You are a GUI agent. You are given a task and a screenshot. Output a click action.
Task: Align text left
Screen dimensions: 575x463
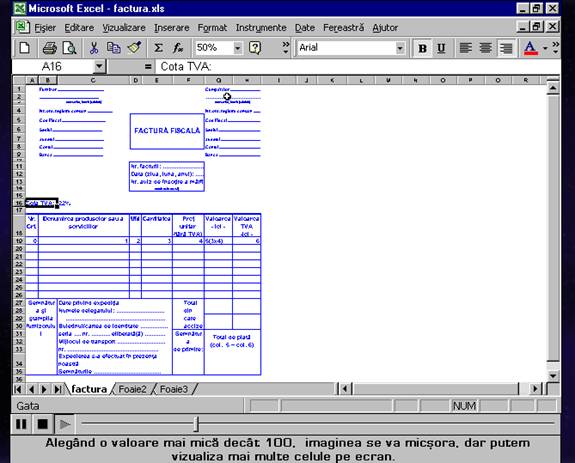465,48
